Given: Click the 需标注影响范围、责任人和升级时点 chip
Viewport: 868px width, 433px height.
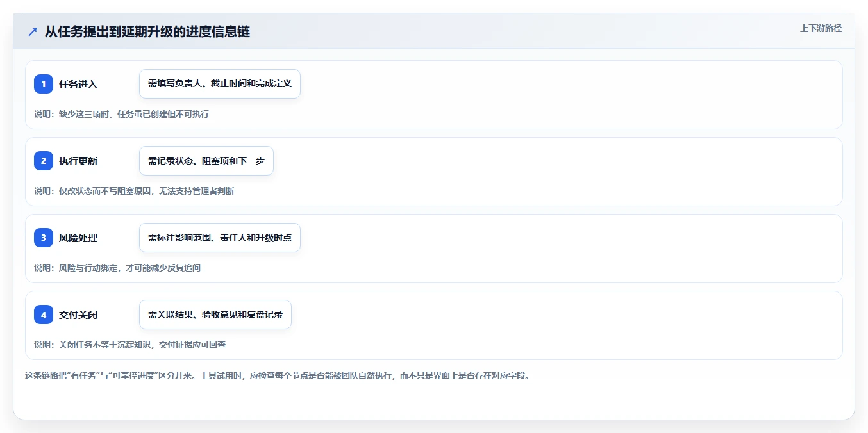Looking at the screenshot, I should click(220, 238).
